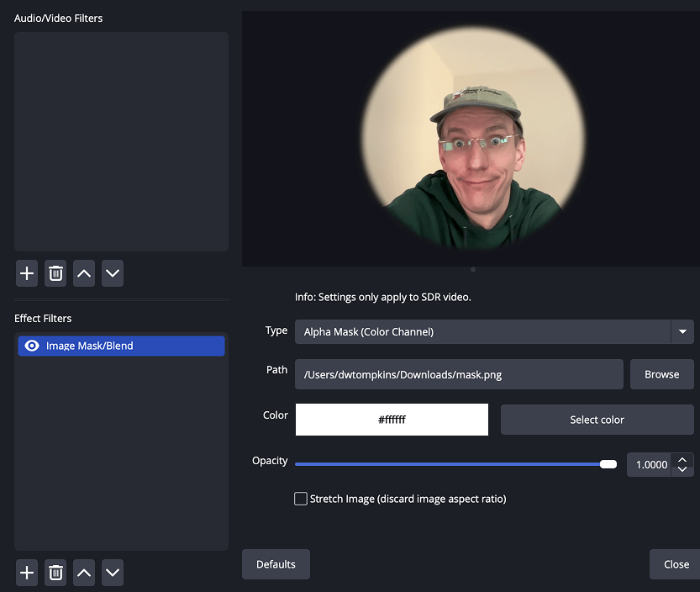The image size is (700, 592).
Task: Move audio/video filter down with arrow
Action: pos(113,273)
